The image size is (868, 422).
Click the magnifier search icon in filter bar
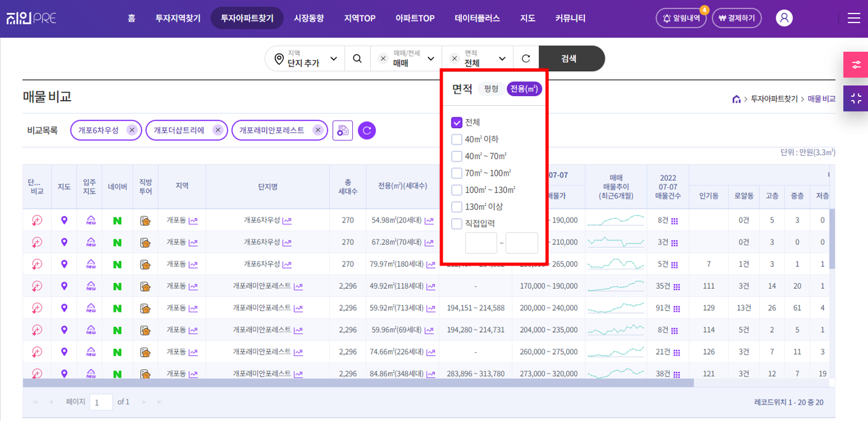[x=357, y=58]
